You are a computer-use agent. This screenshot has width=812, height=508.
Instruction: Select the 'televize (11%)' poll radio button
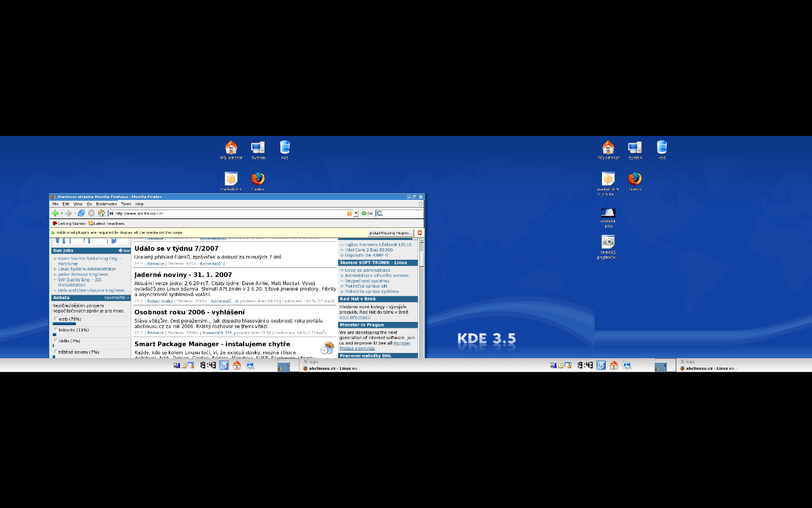55,330
